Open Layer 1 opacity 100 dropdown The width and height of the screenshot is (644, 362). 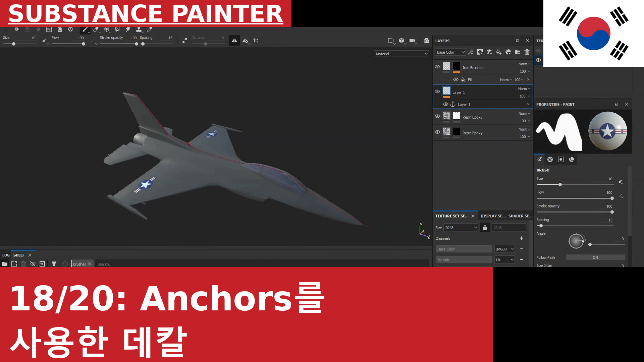525,96
